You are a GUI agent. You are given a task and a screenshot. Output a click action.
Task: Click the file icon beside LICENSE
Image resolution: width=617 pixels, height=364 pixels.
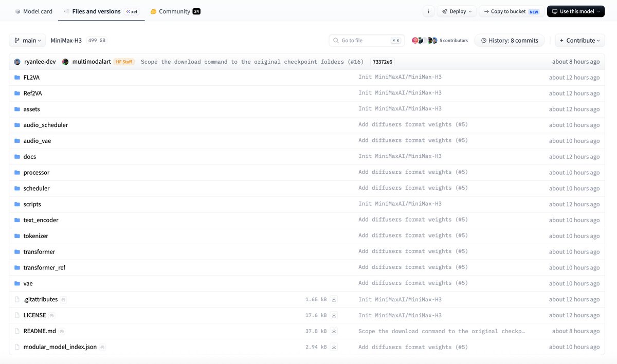coord(17,315)
